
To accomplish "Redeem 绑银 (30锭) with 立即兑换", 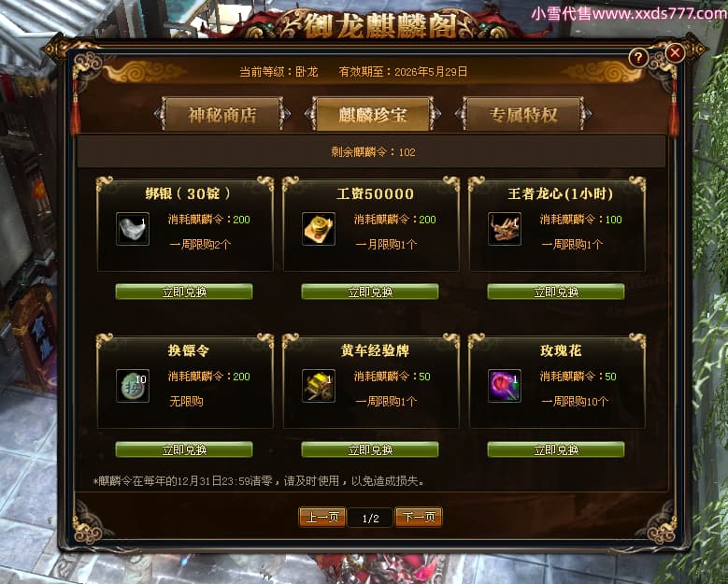I will [x=184, y=292].
